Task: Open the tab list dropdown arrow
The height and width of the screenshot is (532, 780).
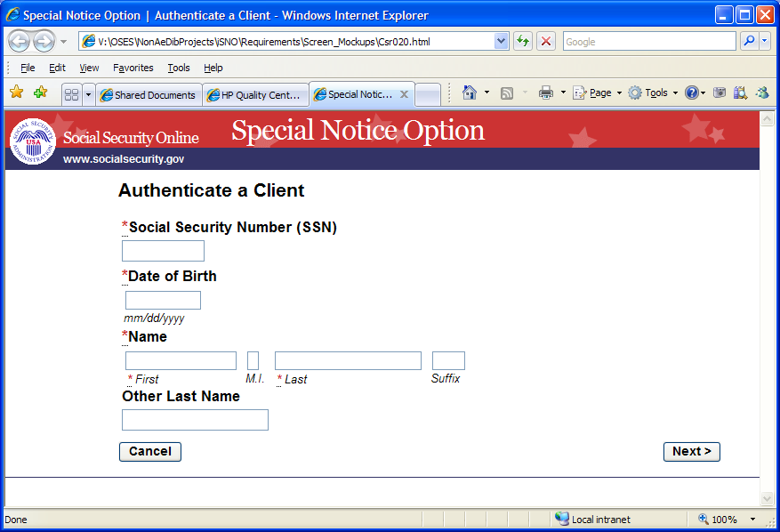Action: point(88,94)
